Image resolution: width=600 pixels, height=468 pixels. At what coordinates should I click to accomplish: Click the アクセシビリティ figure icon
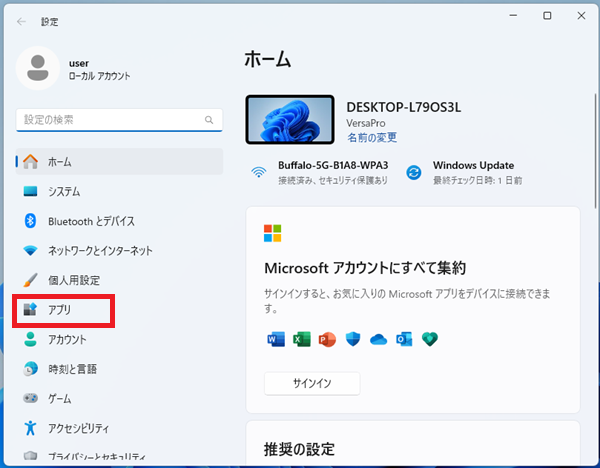(x=31, y=428)
